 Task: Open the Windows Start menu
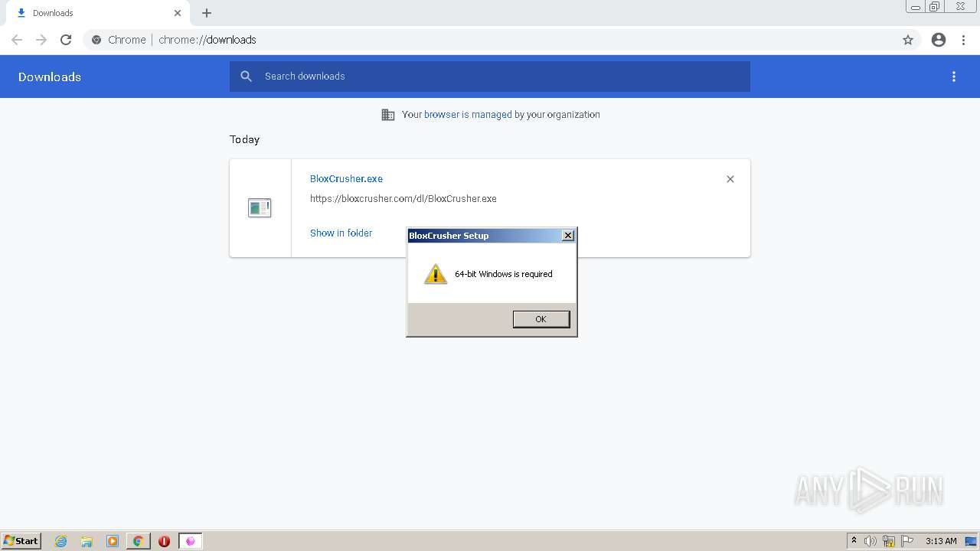pos(21,541)
